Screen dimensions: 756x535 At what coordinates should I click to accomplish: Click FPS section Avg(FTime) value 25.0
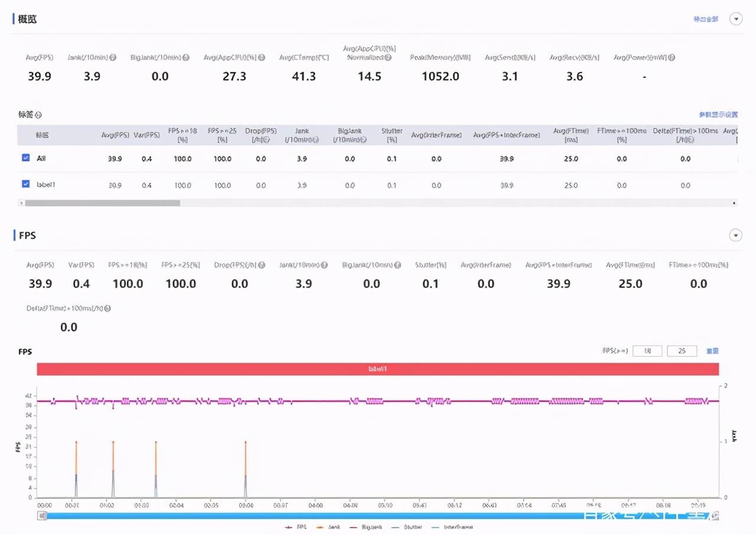630,284
